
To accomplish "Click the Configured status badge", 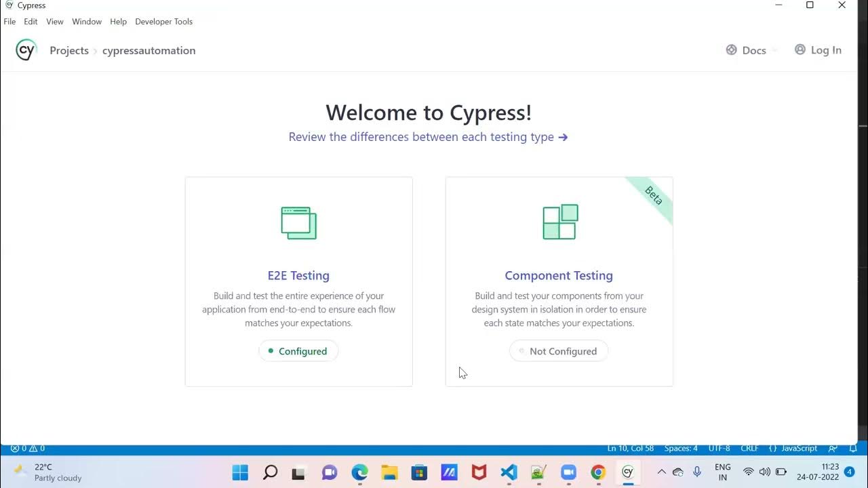I will 298,351.
